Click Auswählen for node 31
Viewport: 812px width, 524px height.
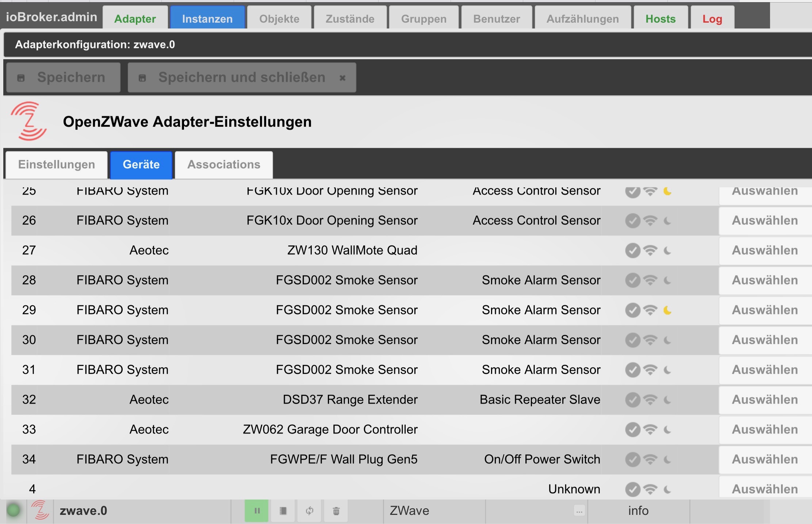click(x=765, y=370)
